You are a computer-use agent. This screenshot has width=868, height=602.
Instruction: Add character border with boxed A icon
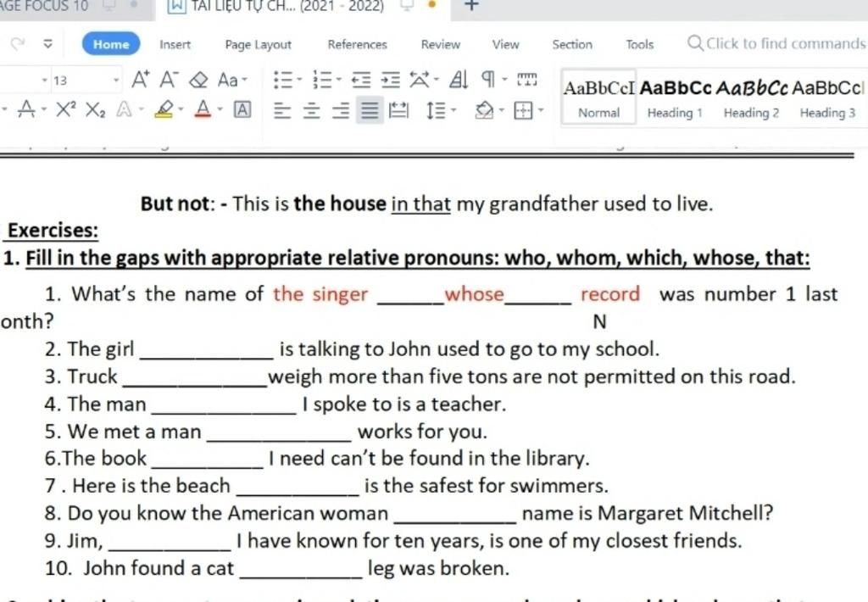[242, 109]
